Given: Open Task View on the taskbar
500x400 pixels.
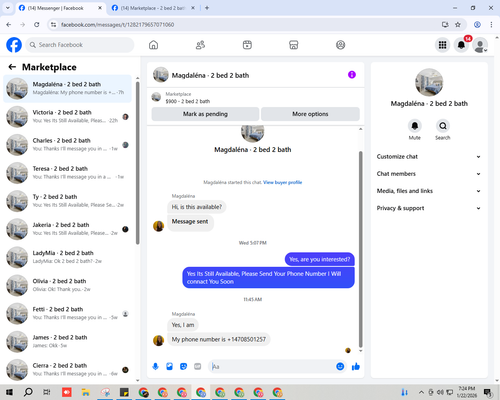Looking at the screenshot, I should [47, 392].
